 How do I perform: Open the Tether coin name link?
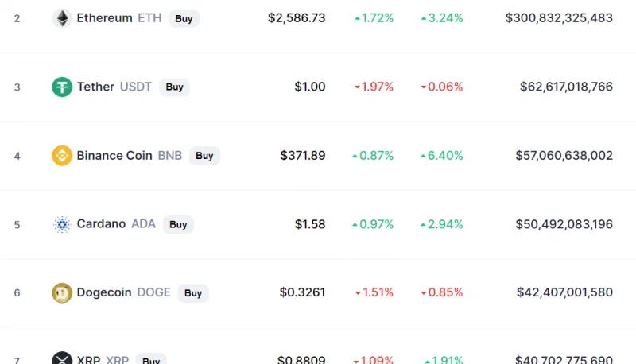95,87
